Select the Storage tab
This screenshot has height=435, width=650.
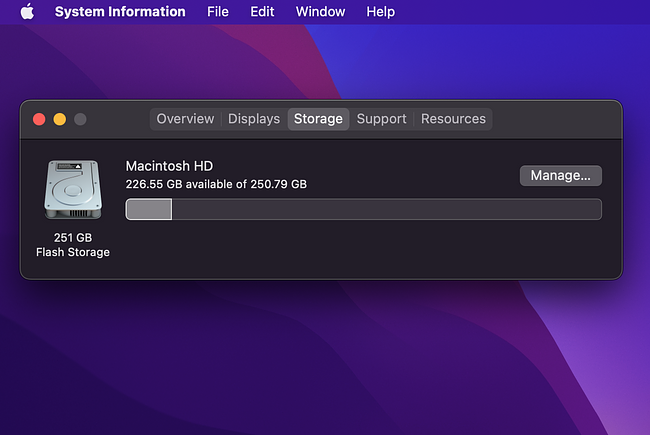tap(318, 119)
